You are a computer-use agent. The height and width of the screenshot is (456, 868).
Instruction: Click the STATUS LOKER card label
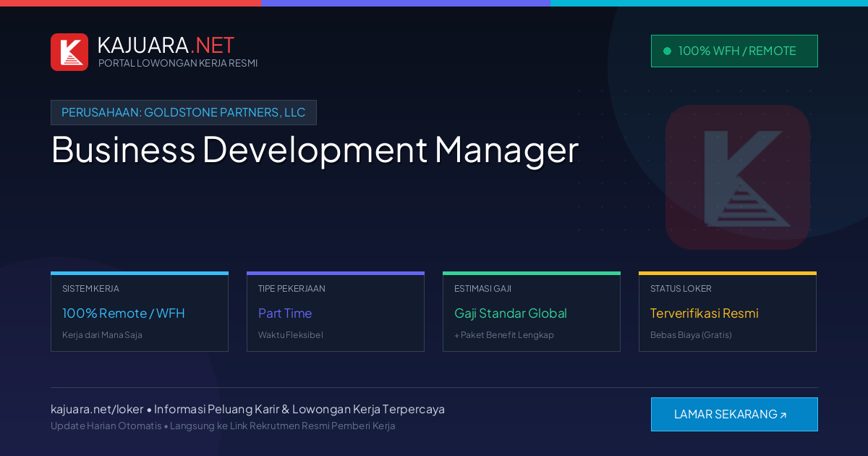click(681, 288)
